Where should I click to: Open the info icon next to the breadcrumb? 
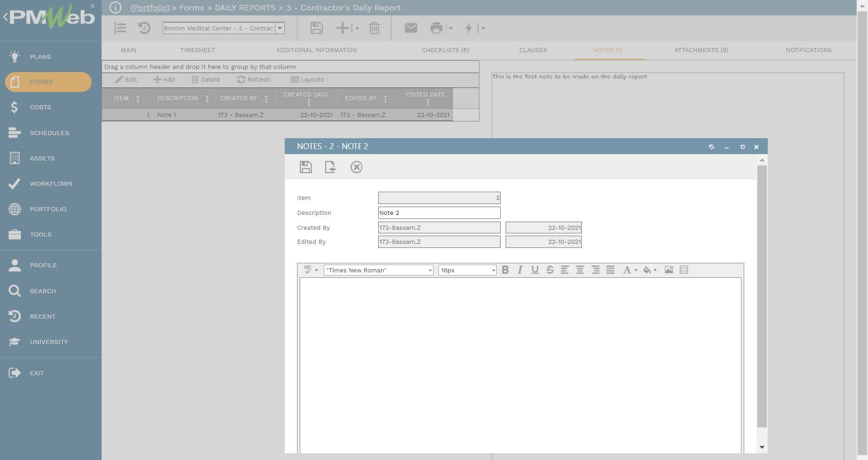point(115,7)
